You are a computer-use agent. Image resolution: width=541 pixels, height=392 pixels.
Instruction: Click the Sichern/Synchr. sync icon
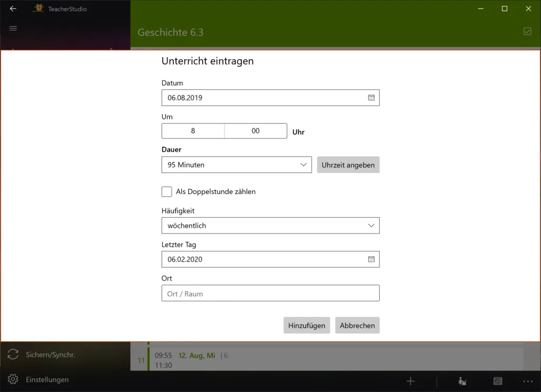(x=13, y=354)
